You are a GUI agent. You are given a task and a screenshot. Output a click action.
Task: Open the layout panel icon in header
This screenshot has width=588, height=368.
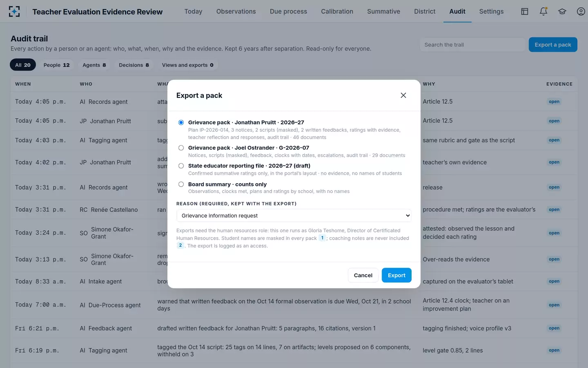(525, 11)
